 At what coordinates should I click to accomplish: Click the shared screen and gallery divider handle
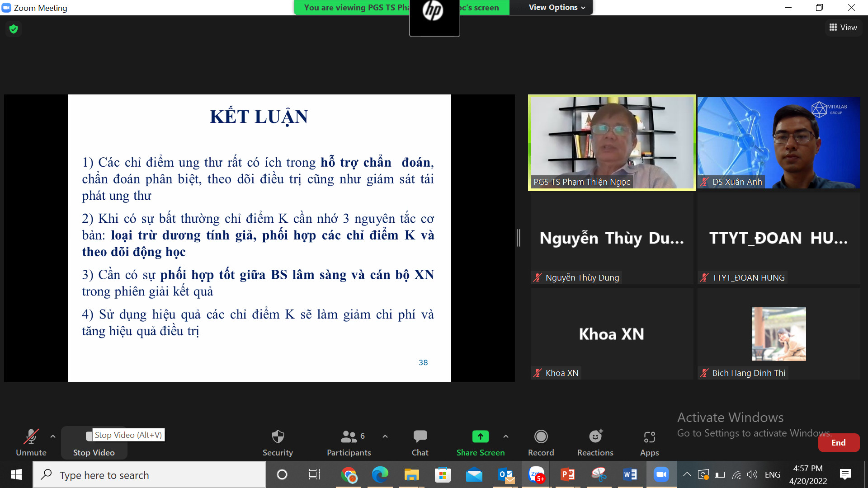coord(519,238)
